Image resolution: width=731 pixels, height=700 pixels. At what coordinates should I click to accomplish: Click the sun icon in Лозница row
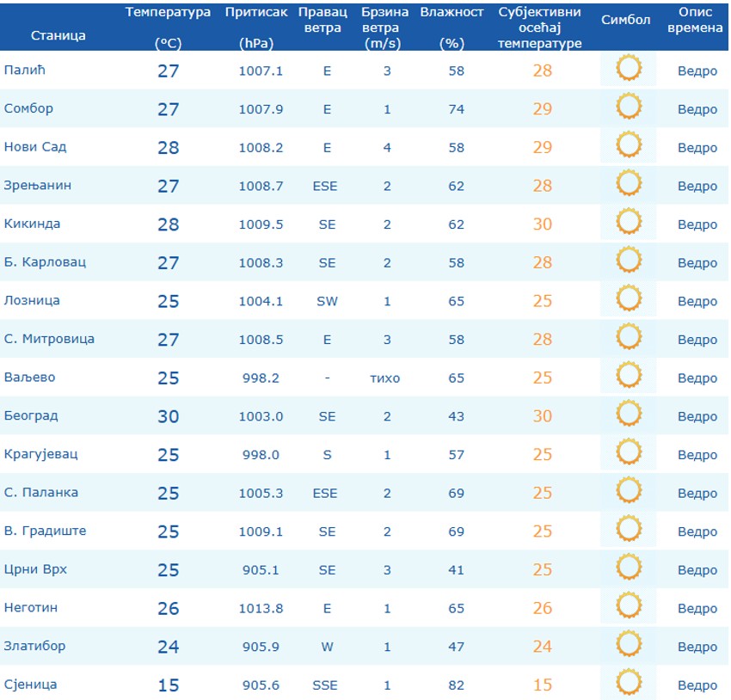point(628,298)
